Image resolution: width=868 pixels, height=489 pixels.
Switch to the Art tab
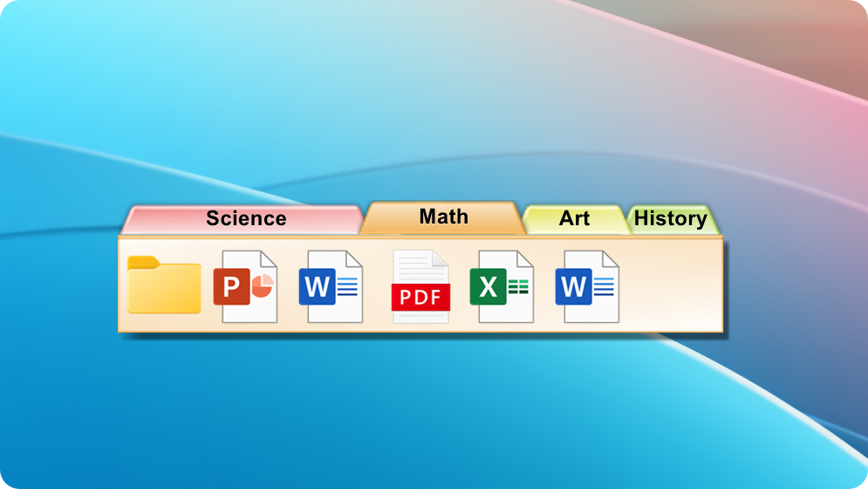click(576, 219)
